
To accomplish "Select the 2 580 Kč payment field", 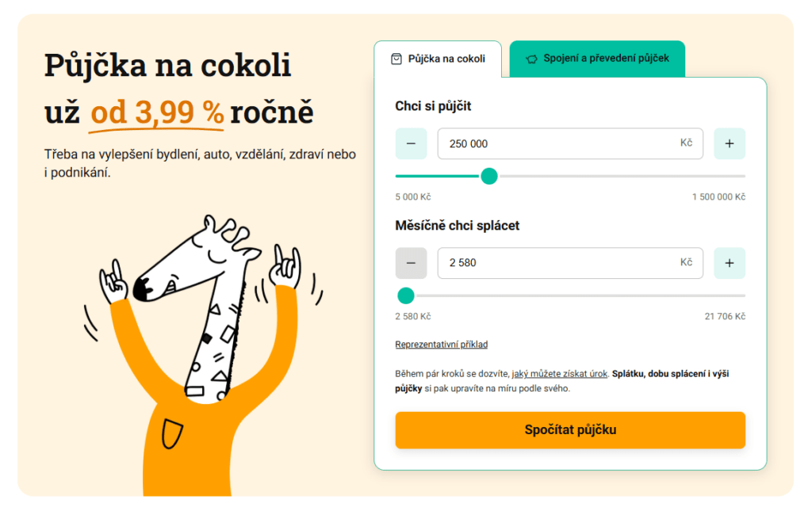I will [570, 262].
